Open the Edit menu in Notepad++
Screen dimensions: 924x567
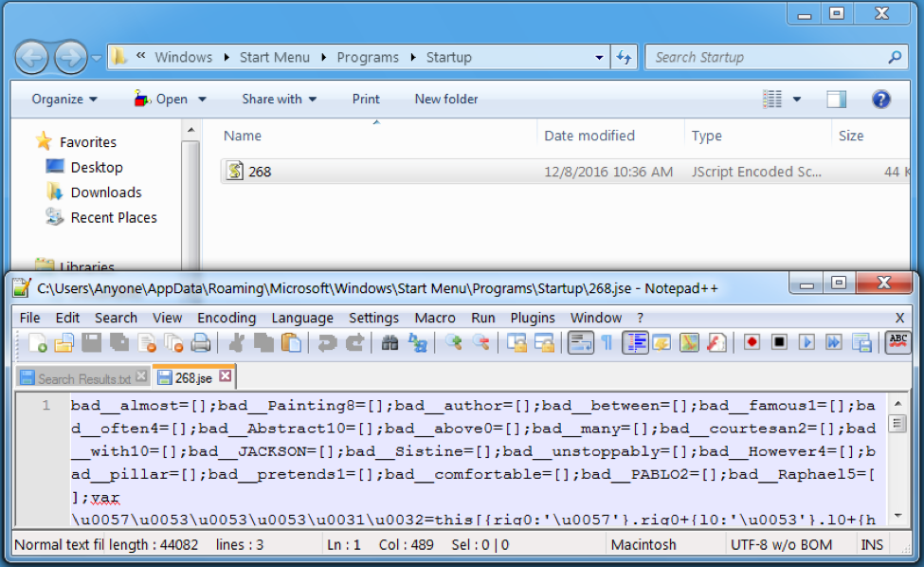(67, 318)
